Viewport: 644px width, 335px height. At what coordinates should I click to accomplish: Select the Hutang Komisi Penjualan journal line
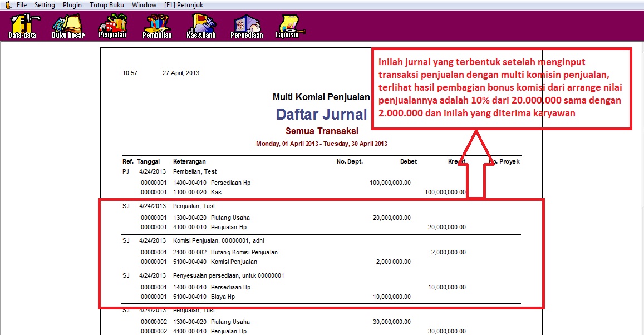[x=244, y=252]
